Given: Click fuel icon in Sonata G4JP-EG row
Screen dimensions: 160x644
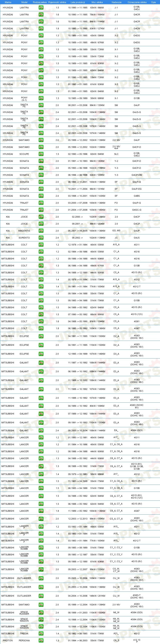Looking at the screenshot, I should (x=41, y=189).
